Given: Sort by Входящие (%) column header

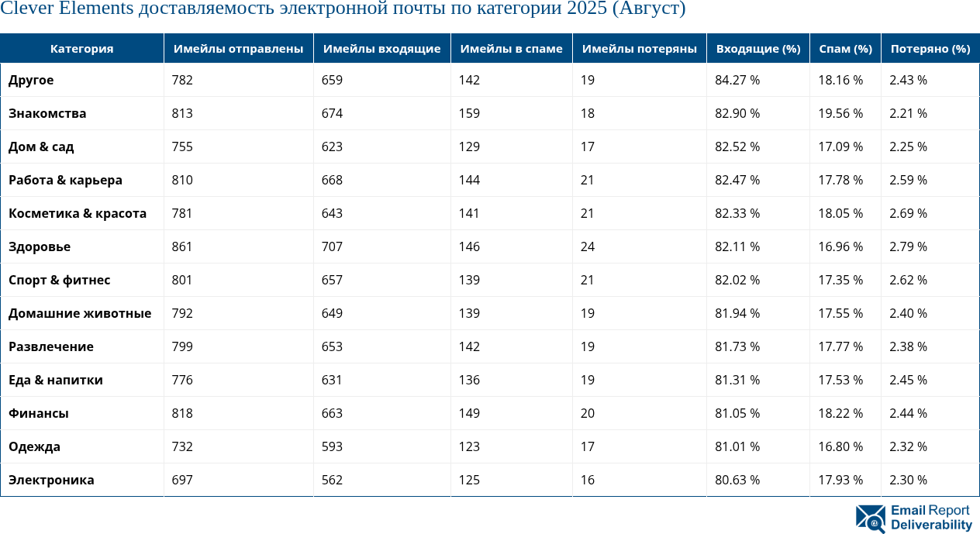Looking at the screenshot, I should tap(757, 49).
